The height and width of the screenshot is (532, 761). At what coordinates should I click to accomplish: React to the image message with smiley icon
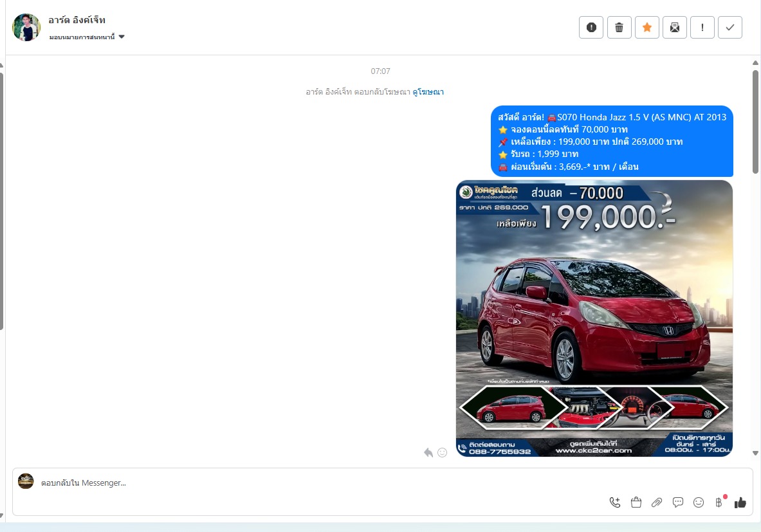tap(442, 452)
